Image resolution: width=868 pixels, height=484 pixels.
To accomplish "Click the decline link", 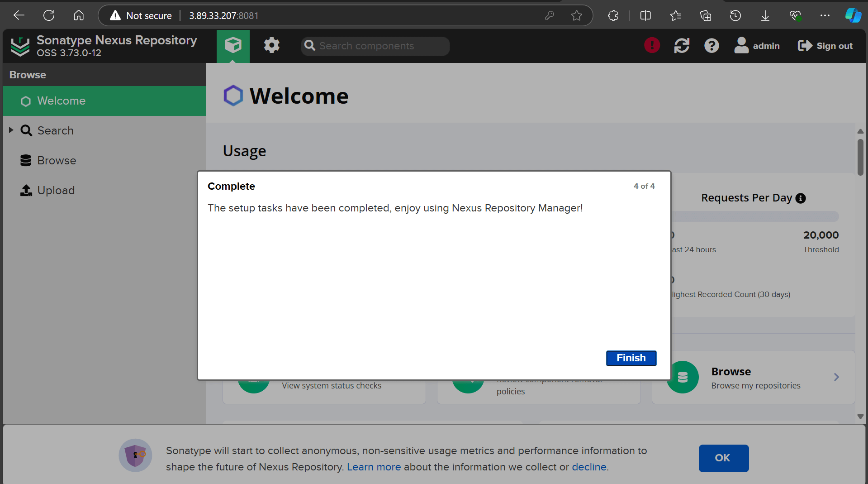I will pyautogui.click(x=589, y=467).
